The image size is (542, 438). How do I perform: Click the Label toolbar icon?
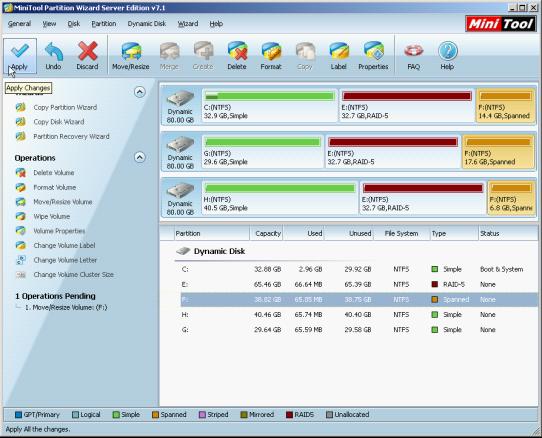[339, 56]
